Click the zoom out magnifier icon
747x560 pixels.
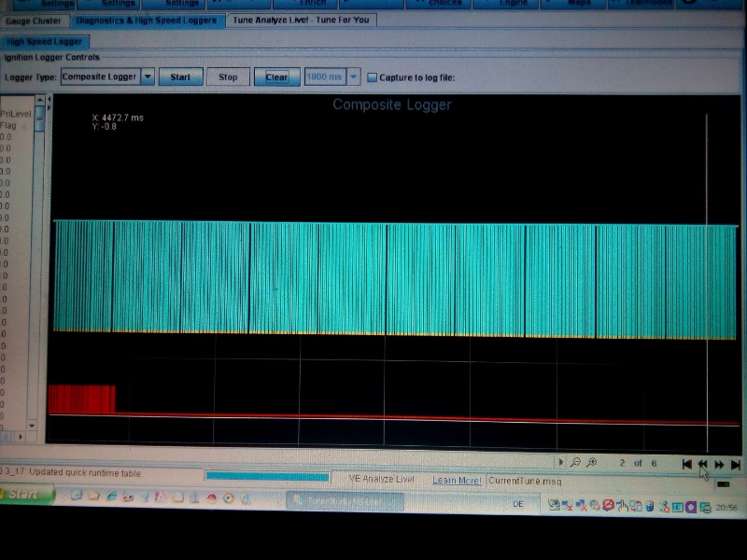pos(576,463)
